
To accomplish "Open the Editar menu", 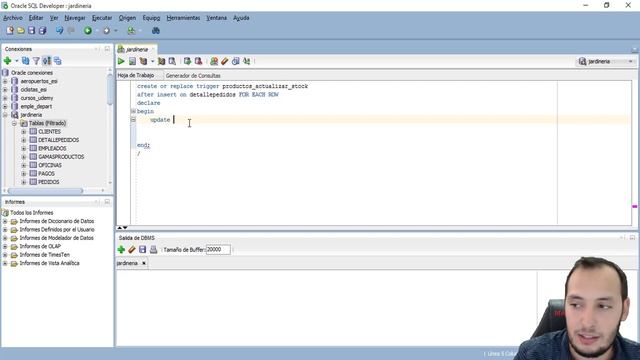I will [36, 18].
